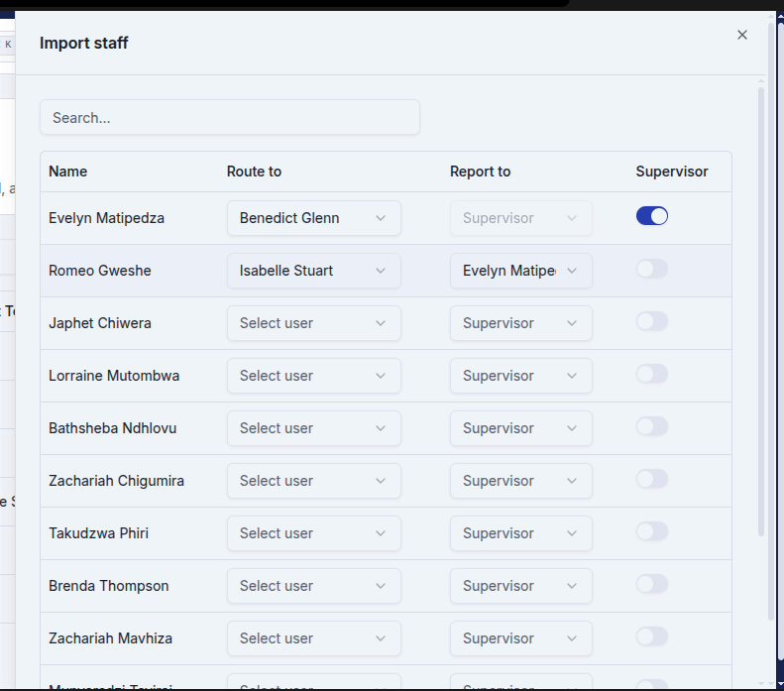Open Route to dropdown for Zachariah Chigumira

click(x=314, y=481)
